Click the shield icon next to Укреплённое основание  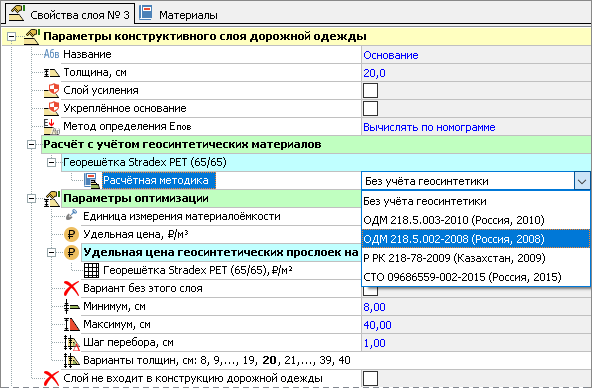(x=51, y=109)
